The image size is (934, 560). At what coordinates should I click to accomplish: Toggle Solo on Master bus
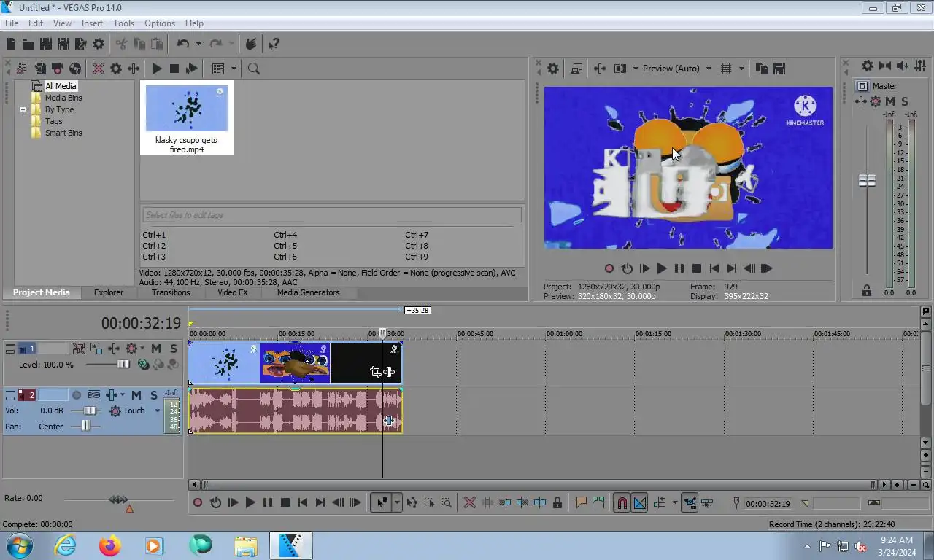[x=905, y=101]
